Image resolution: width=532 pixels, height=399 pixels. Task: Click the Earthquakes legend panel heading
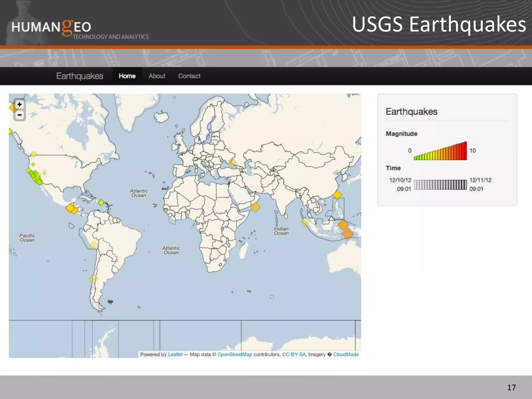click(411, 111)
